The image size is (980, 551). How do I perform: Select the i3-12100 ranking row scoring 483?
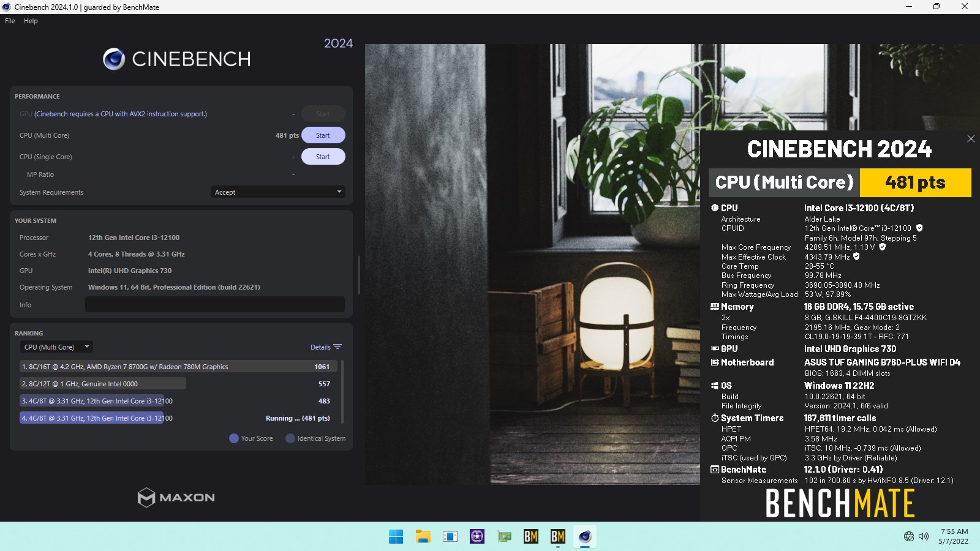tap(178, 401)
